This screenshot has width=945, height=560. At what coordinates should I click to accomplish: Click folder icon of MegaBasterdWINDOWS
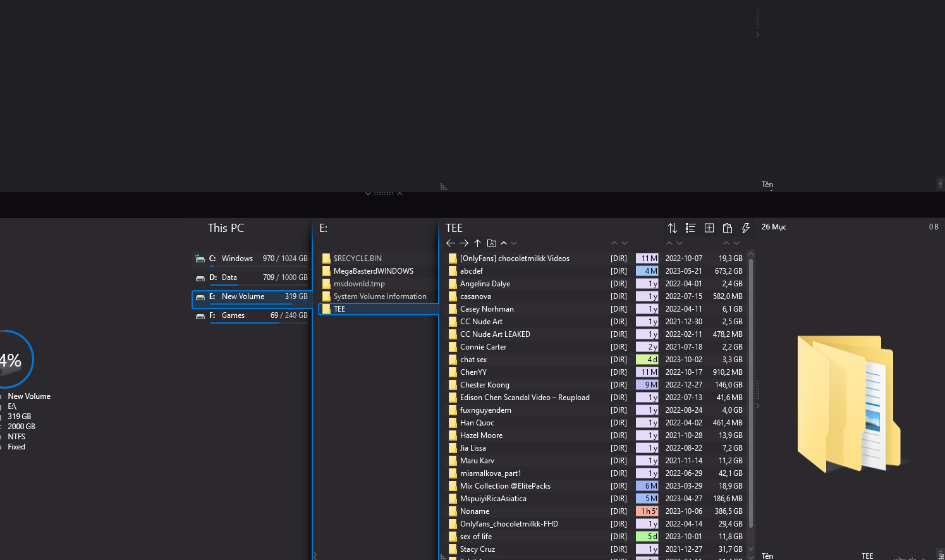tap(326, 271)
